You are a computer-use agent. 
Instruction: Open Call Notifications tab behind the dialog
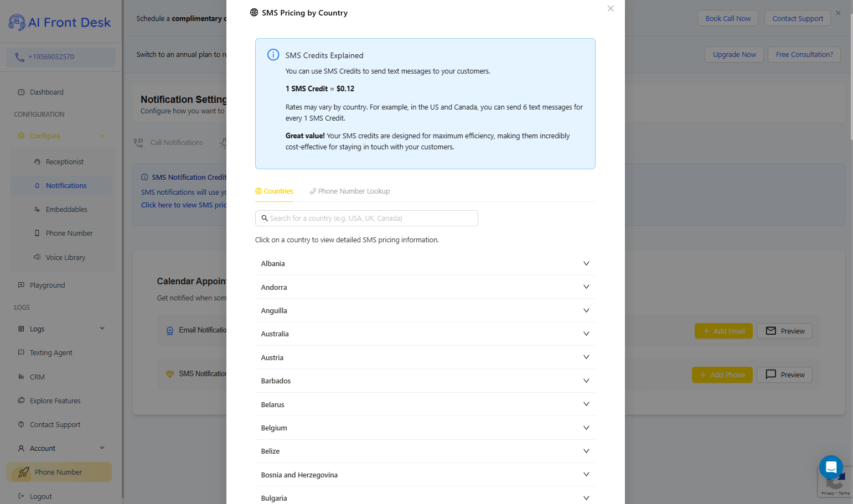tap(168, 143)
